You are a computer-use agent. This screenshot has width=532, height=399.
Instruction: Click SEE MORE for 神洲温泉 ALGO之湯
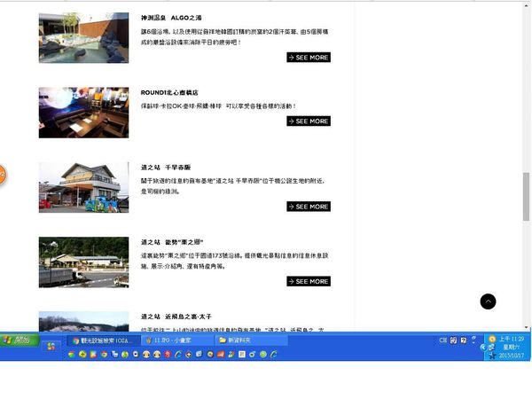coord(309,58)
